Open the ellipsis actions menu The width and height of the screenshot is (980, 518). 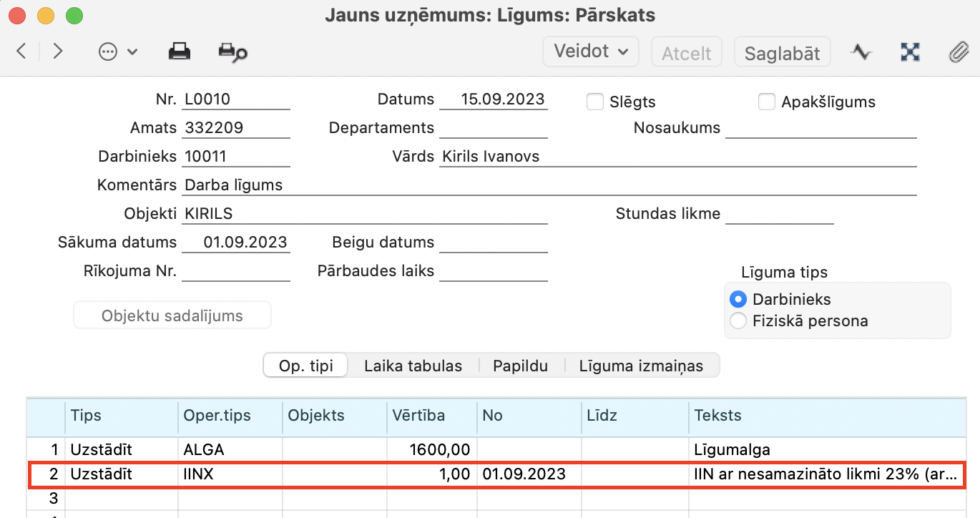(x=117, y=52)
